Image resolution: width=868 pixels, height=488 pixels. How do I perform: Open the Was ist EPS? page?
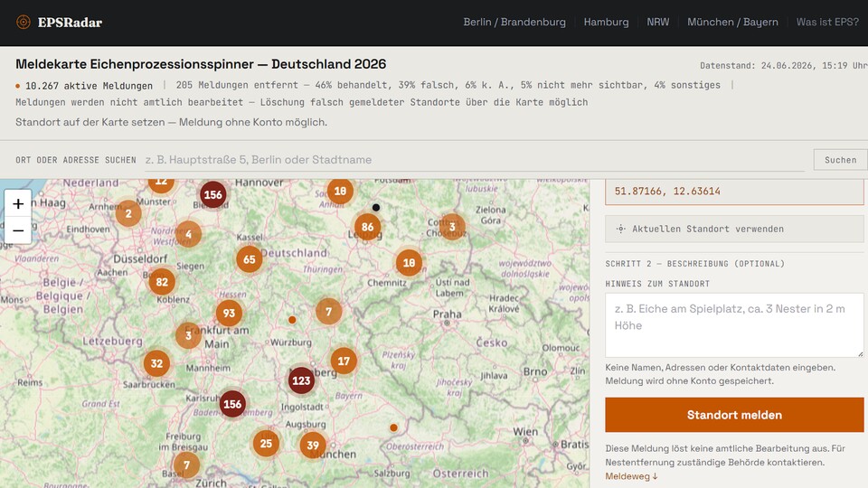pyautogui.click(x=827, y=22)
